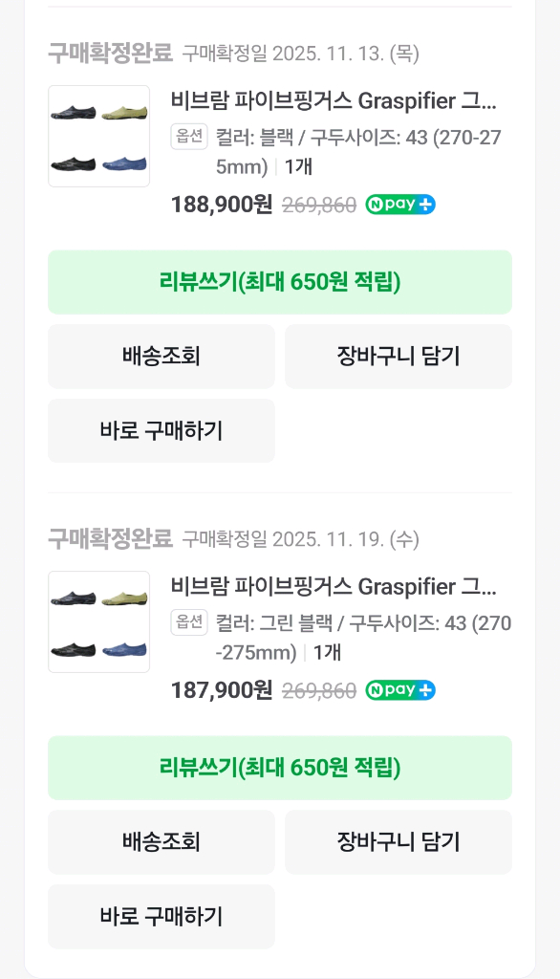The width and height of the screenshot is (560, 979).
Task: Open 배송조회 for the first order
Action: (161, 356)
